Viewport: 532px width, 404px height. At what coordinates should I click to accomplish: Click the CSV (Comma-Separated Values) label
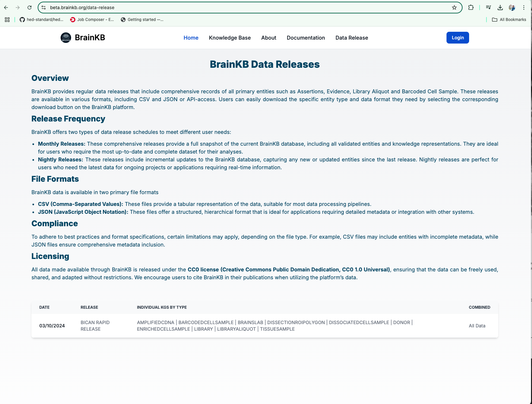tap(81, 204)
